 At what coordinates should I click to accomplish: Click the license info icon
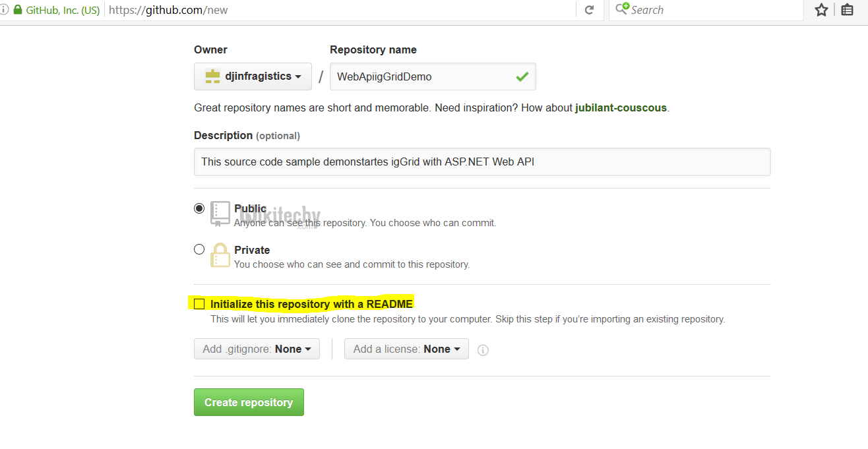click(483, 350)
